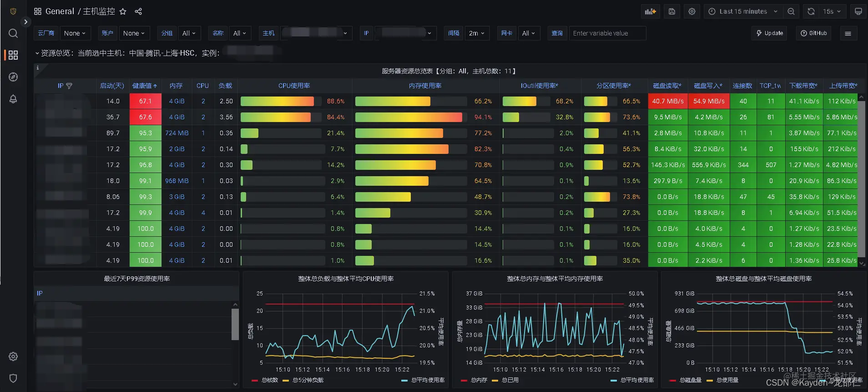Click the panel info 'i' icon

[38, 68]
